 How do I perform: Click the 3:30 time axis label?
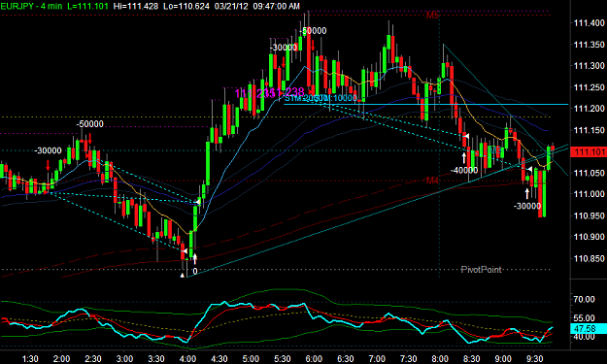156,358
